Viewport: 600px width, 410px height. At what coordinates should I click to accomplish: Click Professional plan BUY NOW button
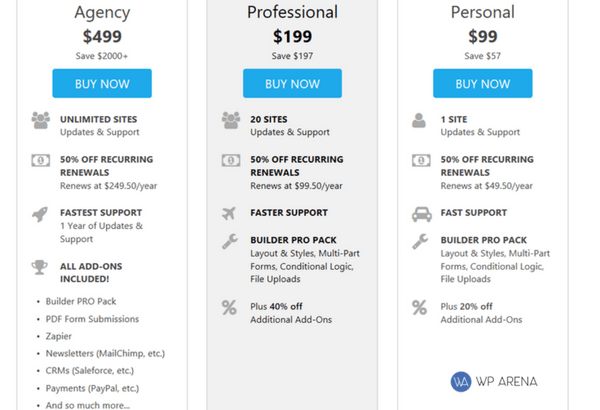(292, 83)
